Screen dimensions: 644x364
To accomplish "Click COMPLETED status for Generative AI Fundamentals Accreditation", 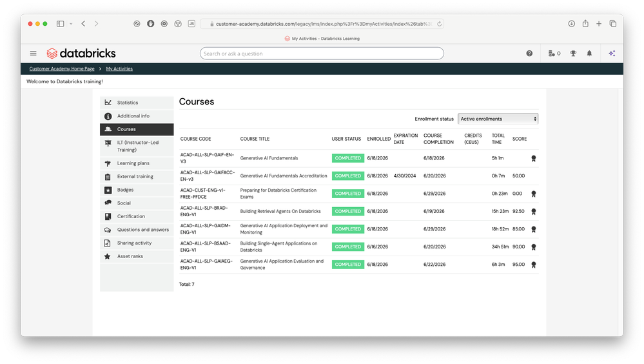I will click(x=348, y=176).
